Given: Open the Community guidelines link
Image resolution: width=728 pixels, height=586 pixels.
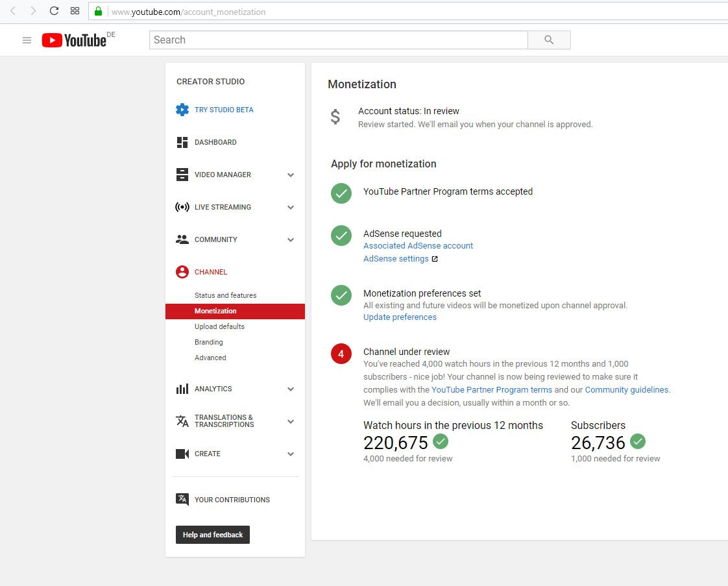Looking at the screenshot, I should click(627, 389).
